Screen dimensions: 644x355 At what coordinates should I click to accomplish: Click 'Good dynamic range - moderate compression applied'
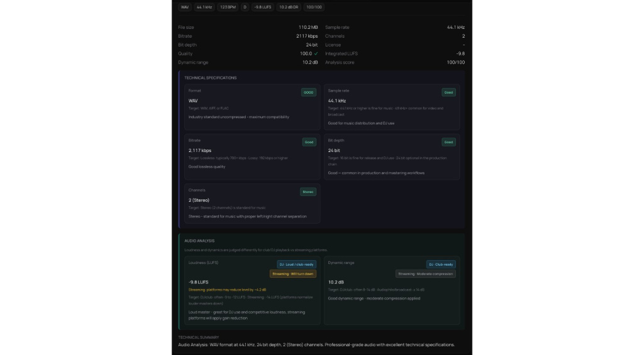tap(374, 298)
